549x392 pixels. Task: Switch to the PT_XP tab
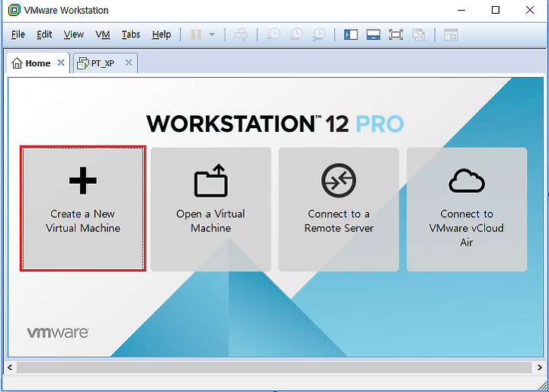[x=101, y=63]
